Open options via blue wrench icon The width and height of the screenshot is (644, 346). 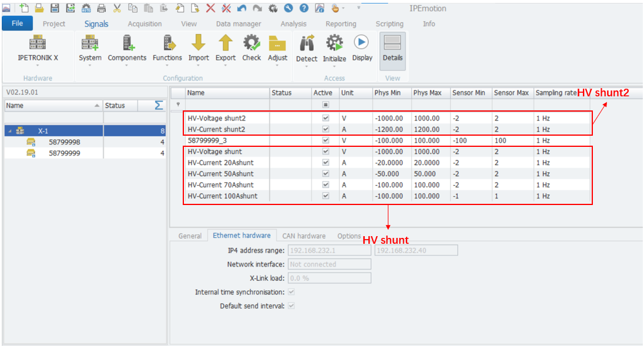pos(289,8)
